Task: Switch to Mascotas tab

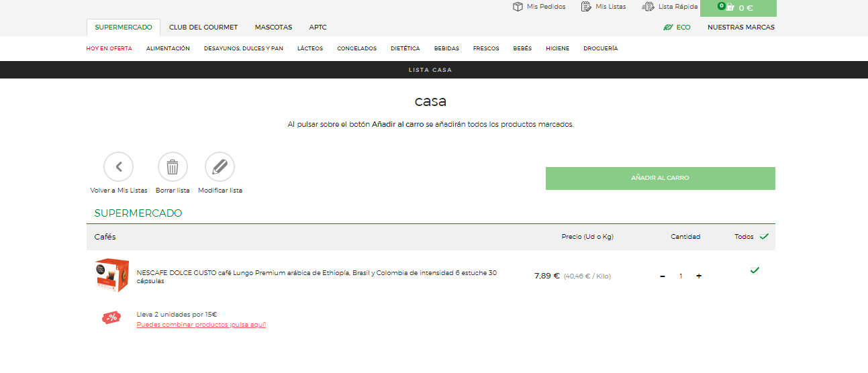Action: click(x=273, y=28)
